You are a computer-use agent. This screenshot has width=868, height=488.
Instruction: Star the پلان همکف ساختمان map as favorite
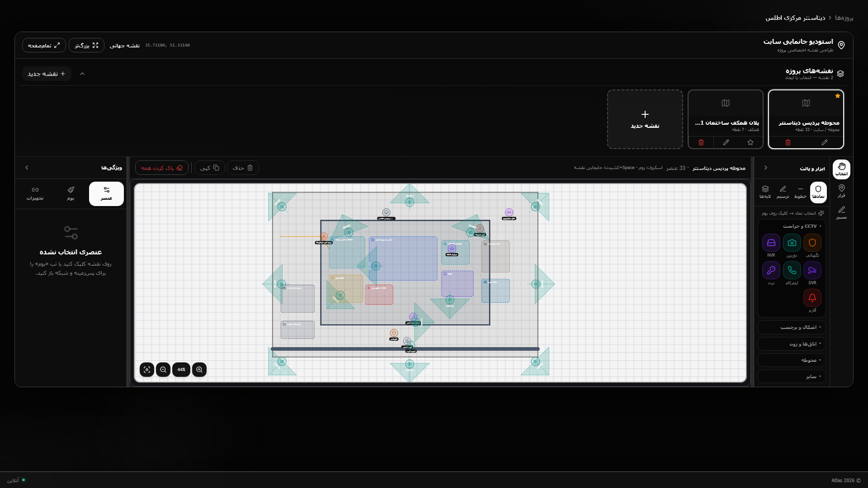[x=750, y=142]
